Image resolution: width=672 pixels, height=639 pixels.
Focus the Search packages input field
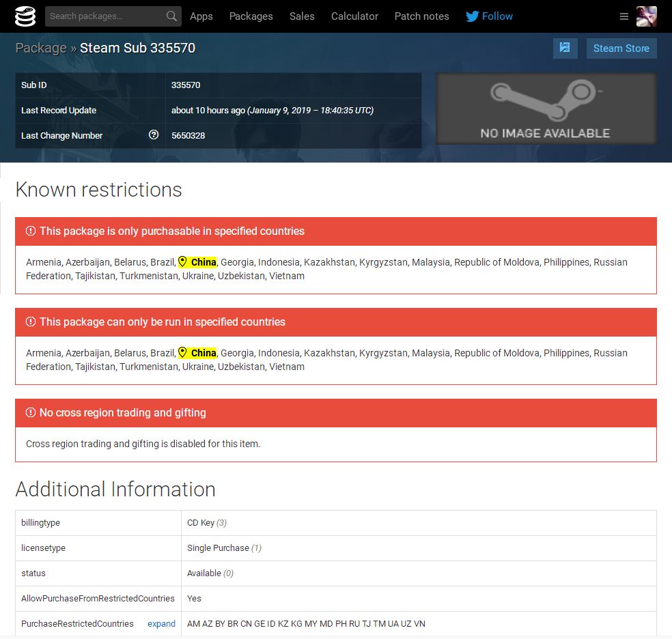(x=113, y=16)
